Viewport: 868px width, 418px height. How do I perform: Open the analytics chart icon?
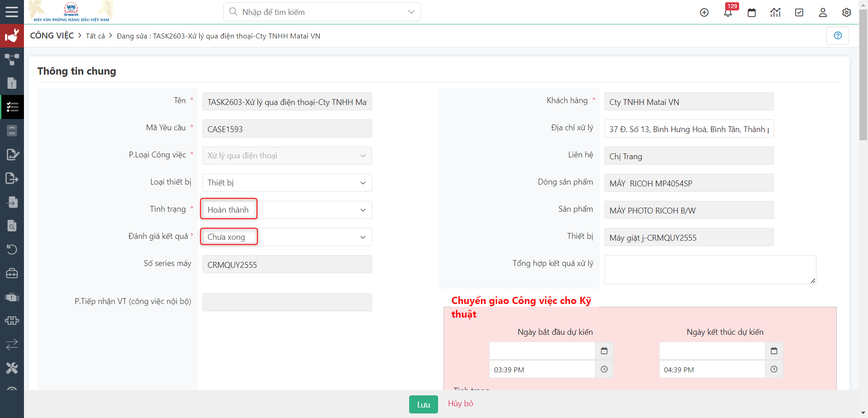[775, 12]
